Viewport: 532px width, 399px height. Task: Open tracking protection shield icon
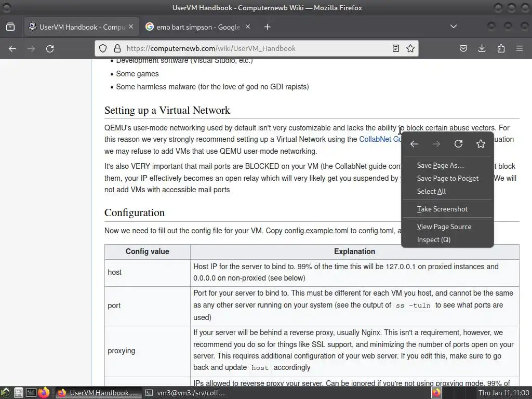pos(103,48)
